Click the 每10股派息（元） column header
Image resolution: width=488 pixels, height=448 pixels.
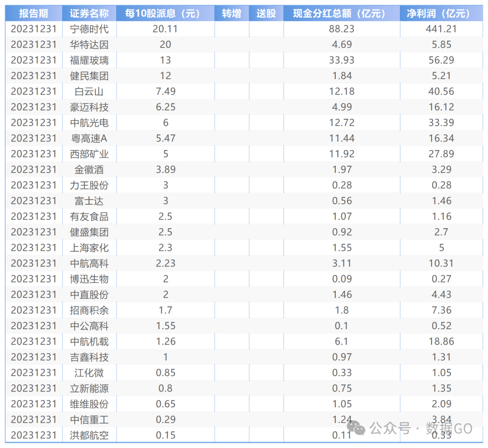click(x=165, y=14)
